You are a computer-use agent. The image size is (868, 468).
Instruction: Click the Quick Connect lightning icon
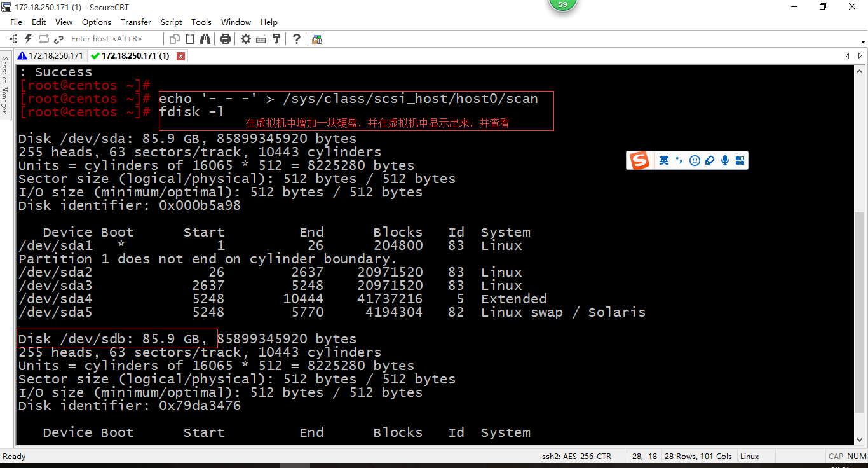tap(28, 39)
